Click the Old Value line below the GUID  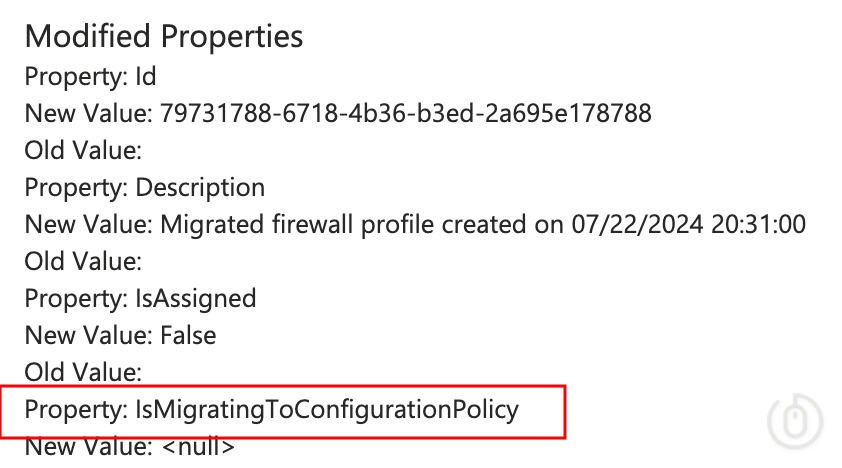83,150
